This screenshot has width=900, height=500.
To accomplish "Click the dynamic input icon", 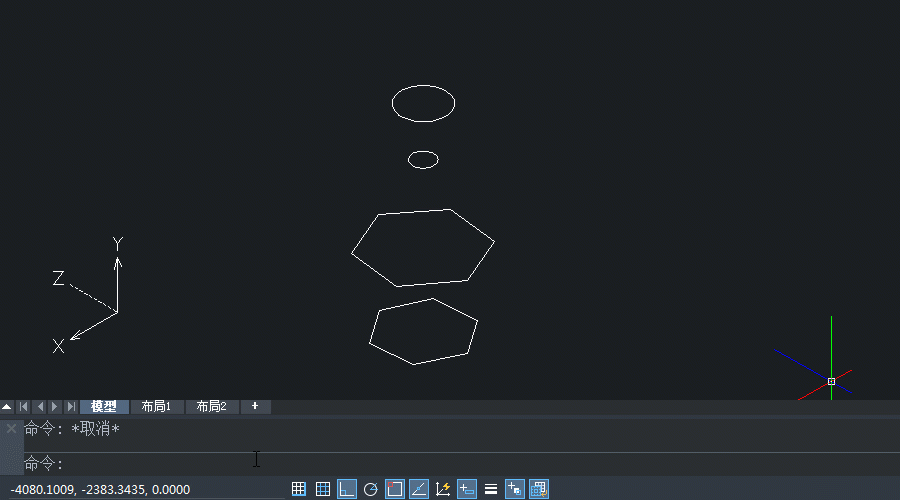I will [467, 489].
